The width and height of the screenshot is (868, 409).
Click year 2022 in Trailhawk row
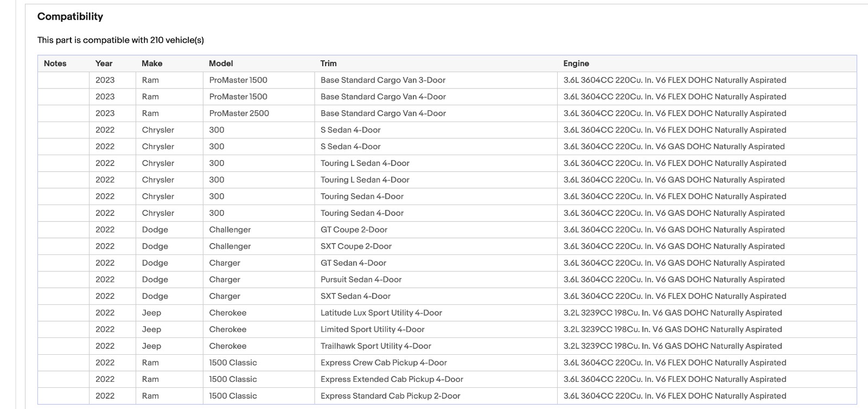[112, 346]
